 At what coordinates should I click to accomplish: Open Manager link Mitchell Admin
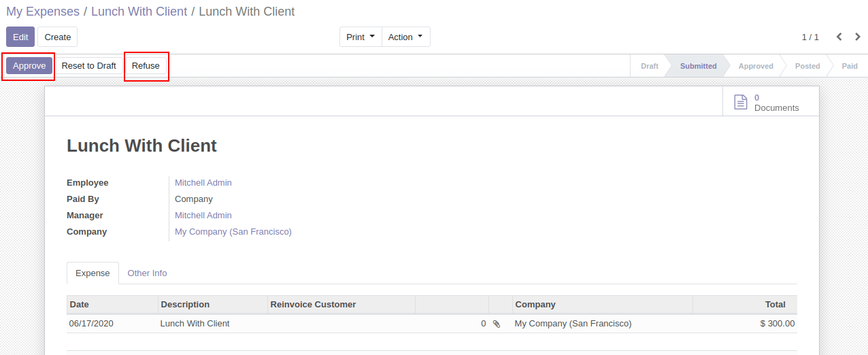click(203, 216)
